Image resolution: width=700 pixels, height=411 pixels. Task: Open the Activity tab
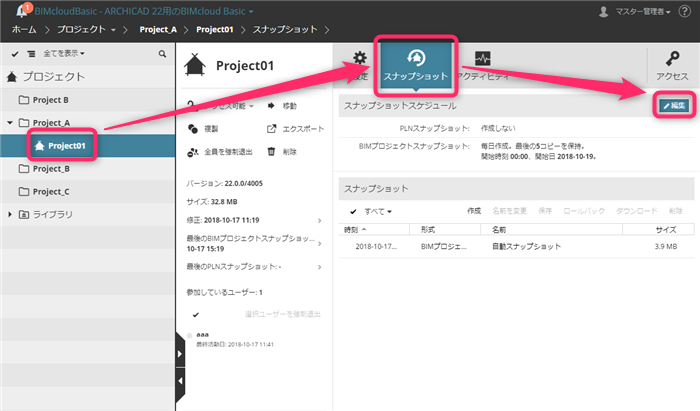pos(483,66)
